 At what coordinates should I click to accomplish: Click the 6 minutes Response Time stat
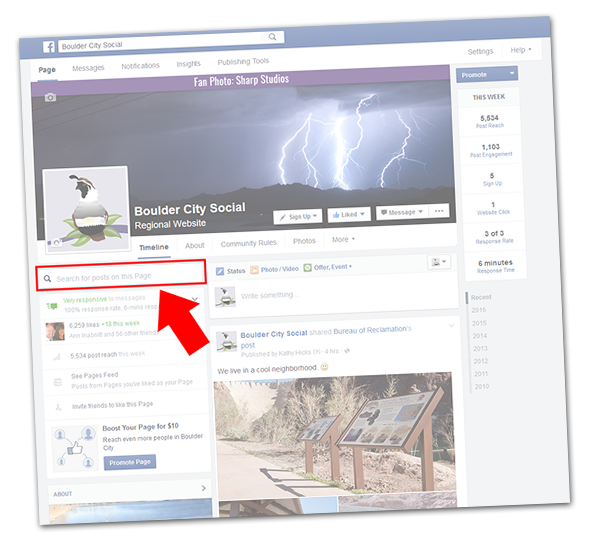[496, 266]
